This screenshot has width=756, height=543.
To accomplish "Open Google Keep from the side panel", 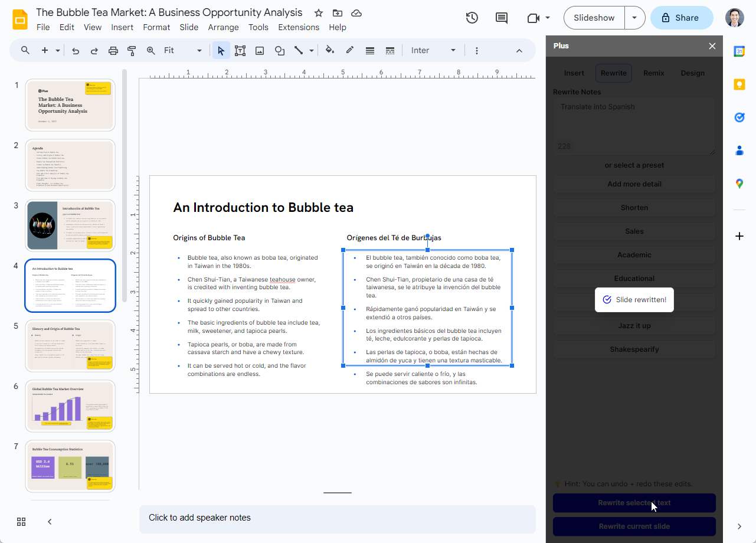I will (739, 84).
